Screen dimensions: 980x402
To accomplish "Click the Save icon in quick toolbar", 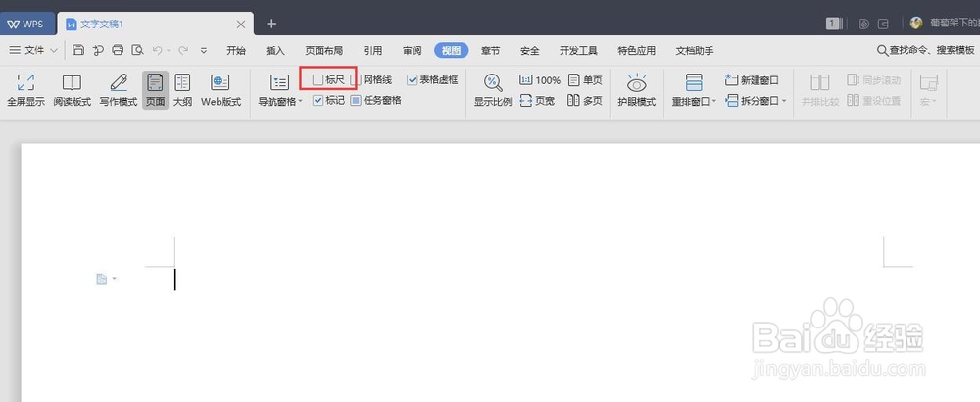I will (x=78, y=51).
